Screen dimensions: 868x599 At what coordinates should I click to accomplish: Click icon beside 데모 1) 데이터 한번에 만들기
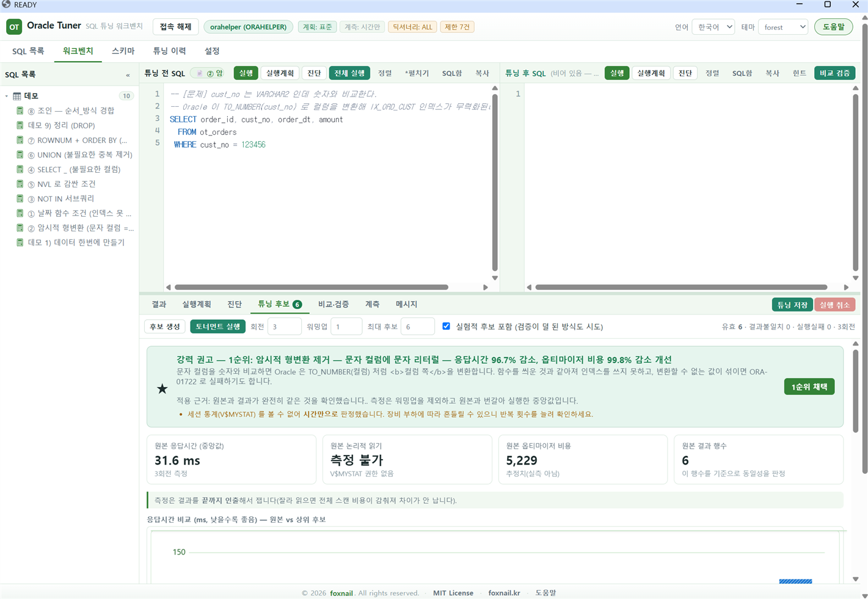[20, 242]
